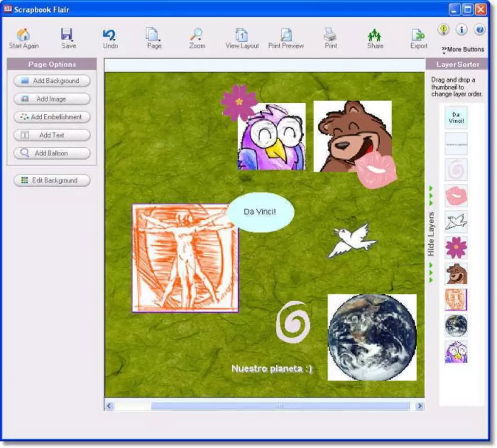This screenshot has width=497, height=448.
Task: Click the horizontal scrollbar thumb
Action: [x=280, y=406]
